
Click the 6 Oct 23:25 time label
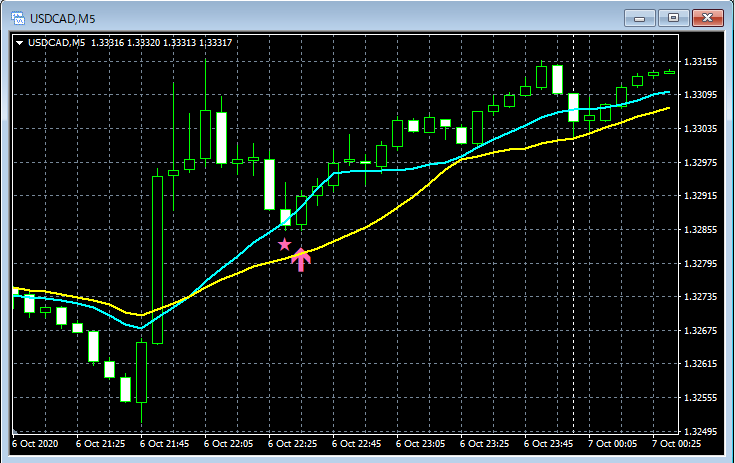(x=484, y=443)
